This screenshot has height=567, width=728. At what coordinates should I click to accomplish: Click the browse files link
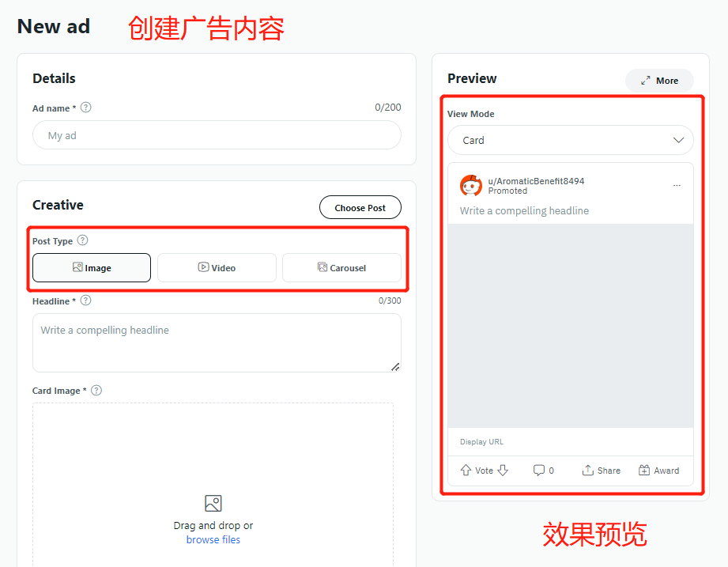click(213, 540)
